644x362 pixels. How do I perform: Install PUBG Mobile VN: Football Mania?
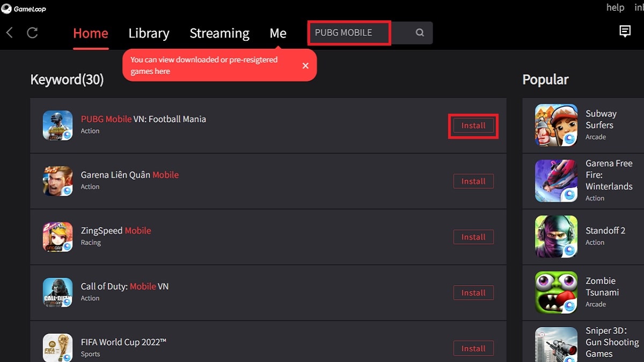pyautogui.click(x=473, y=125)
